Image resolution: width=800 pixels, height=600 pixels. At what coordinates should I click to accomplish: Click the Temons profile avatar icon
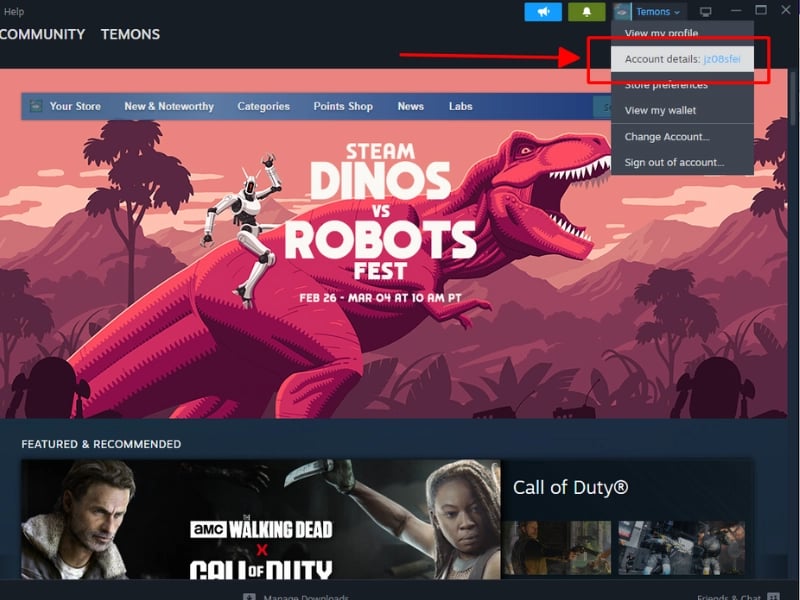(622, 12)
